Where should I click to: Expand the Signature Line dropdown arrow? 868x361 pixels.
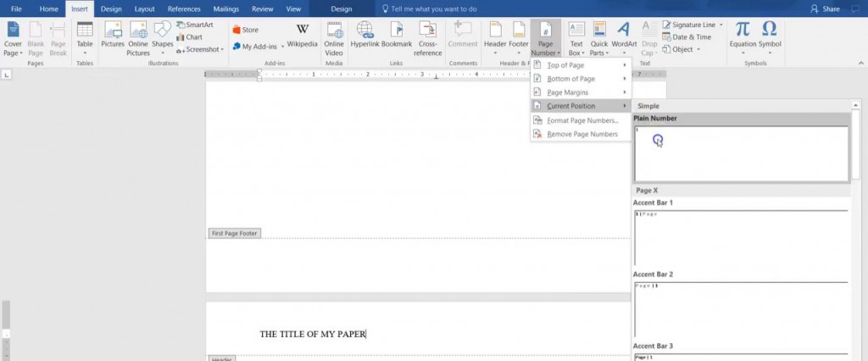coord(721,25)
